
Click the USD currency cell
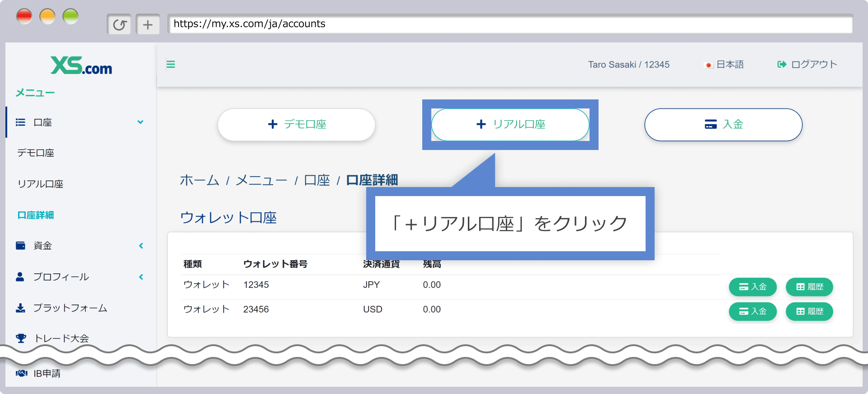[x=373, y=309]
